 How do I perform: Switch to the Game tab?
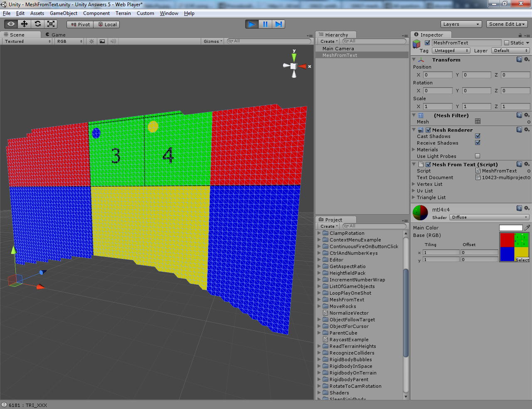[x=58, y=35]
